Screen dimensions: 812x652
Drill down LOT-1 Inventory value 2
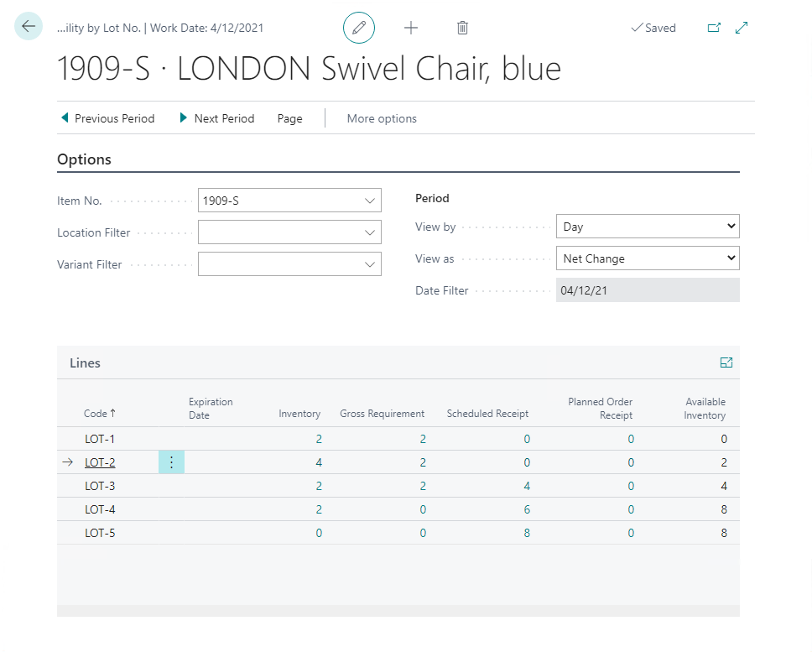click(319, 439)
